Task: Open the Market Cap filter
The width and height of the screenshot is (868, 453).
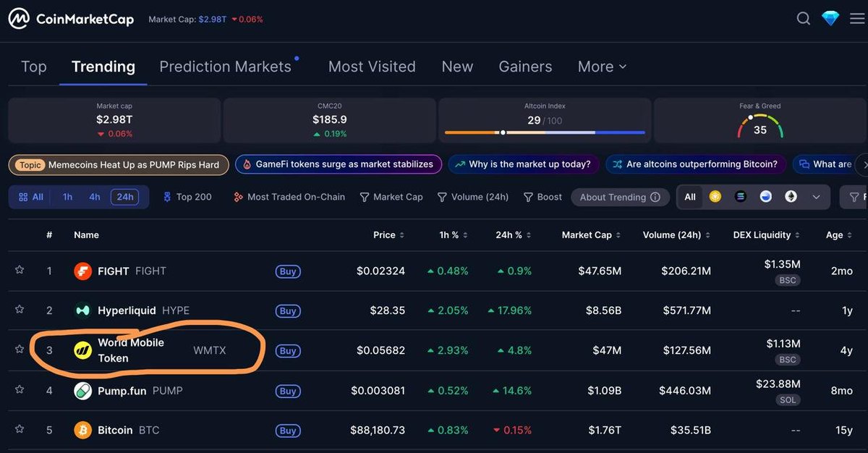Action: pos(391,197)
